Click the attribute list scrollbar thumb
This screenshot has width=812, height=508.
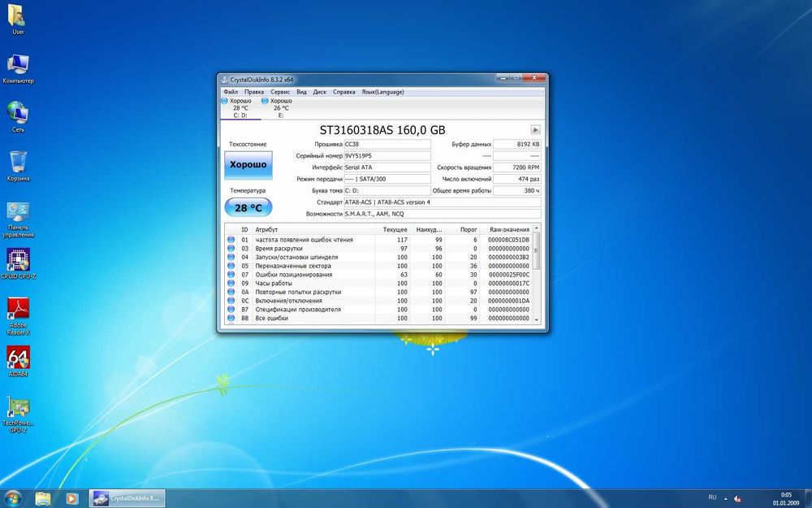[x=537, y=251]
